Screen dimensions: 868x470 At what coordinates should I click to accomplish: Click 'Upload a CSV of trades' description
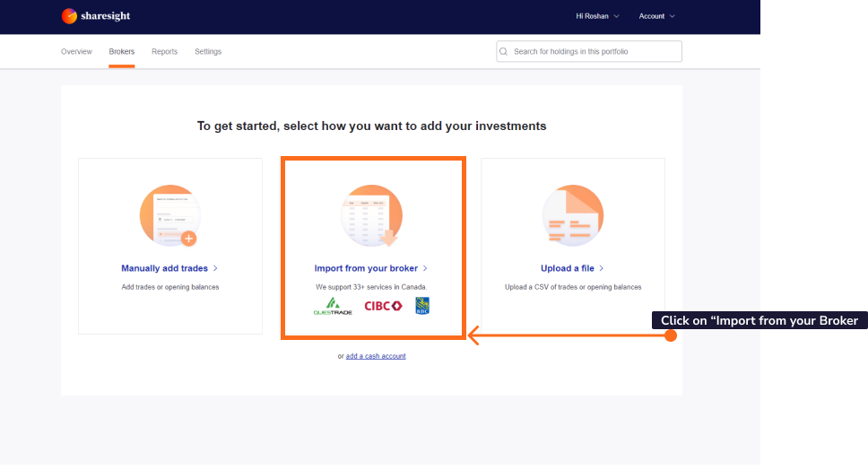coord(573,287)
